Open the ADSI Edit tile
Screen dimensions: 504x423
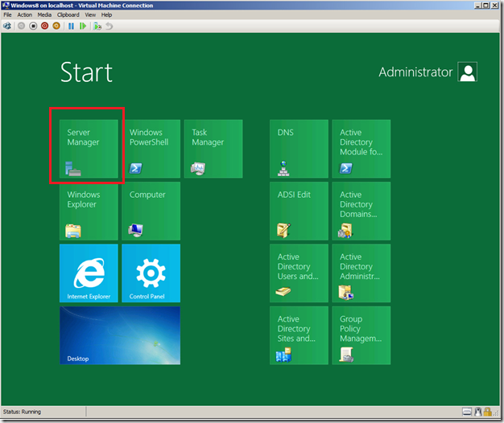(299, 211)
